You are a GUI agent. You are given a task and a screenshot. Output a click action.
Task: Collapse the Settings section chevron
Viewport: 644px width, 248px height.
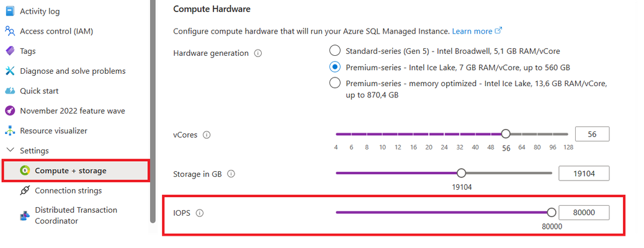tap(11, 151)
